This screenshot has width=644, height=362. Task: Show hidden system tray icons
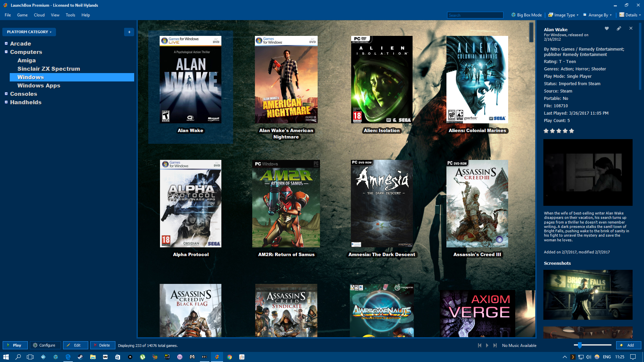565,357
